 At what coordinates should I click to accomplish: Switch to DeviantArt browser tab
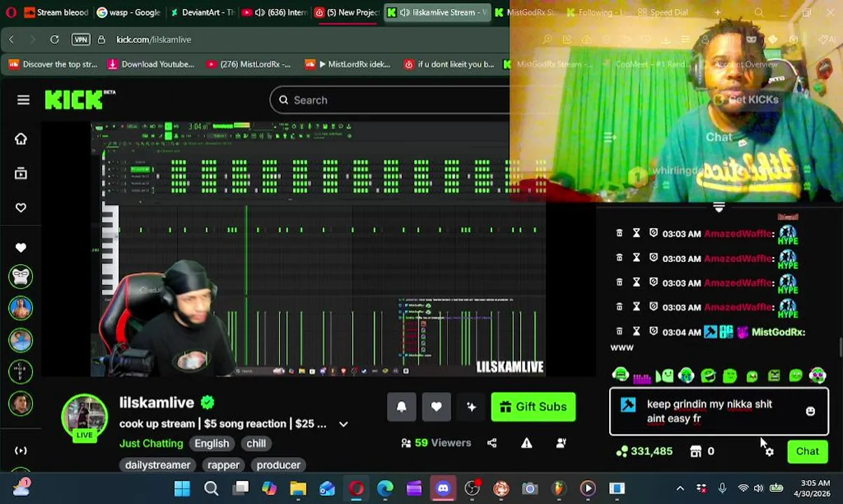(x=202, y=12)
